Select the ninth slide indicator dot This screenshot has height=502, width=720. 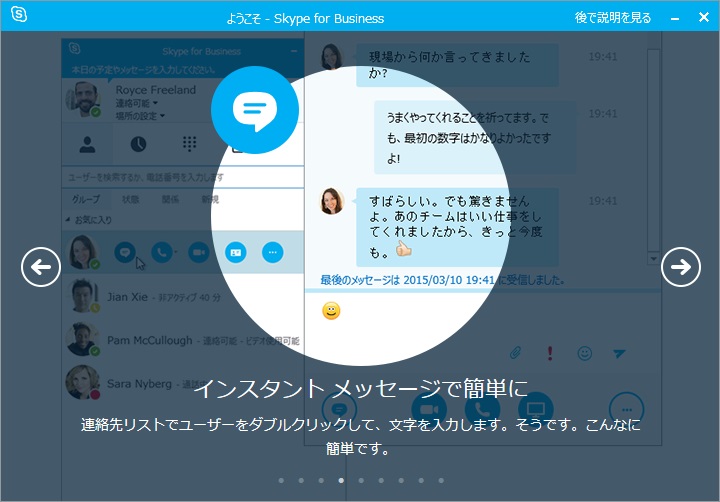coord(441,480)
